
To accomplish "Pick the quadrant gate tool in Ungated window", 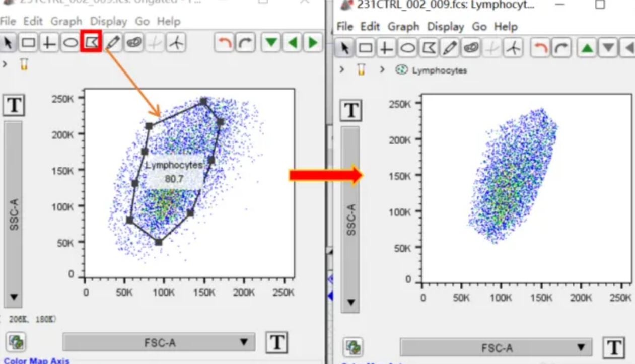I will point(49,43).
